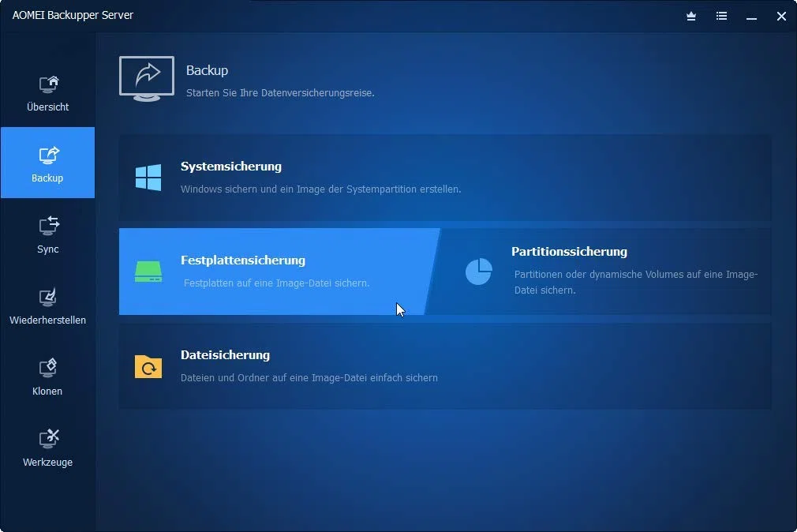Click the green disk icon for Festplattensicherung

(148, 272)
